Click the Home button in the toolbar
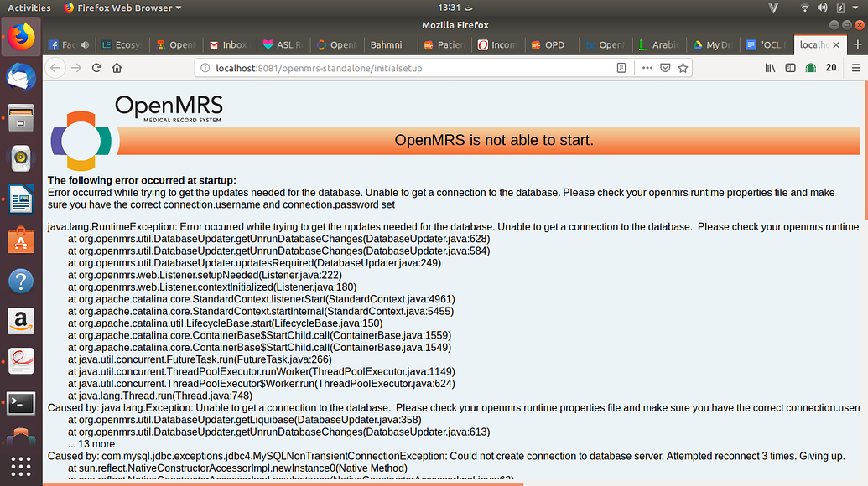The image size is (868, 486). pos(117,68)
